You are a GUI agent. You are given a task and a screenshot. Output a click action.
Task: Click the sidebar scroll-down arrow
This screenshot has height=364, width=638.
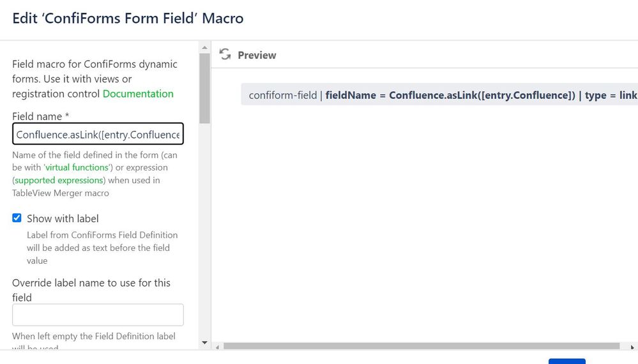(204, 343)
